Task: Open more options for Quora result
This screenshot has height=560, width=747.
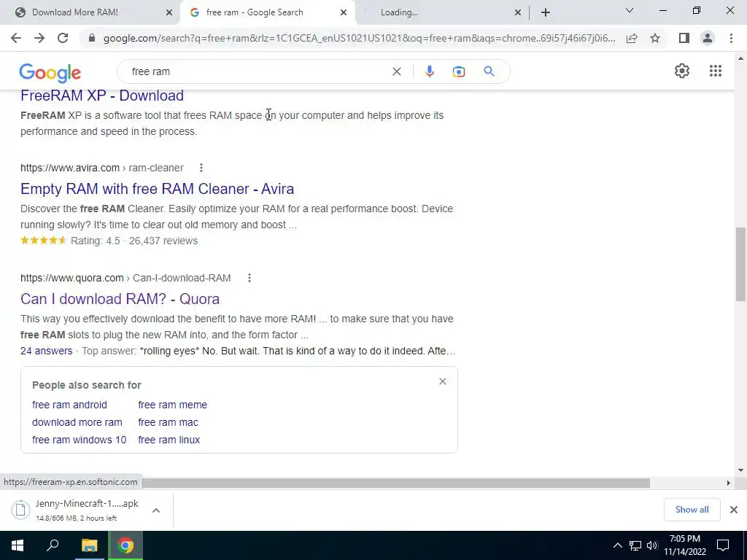Action: [249, 278]
